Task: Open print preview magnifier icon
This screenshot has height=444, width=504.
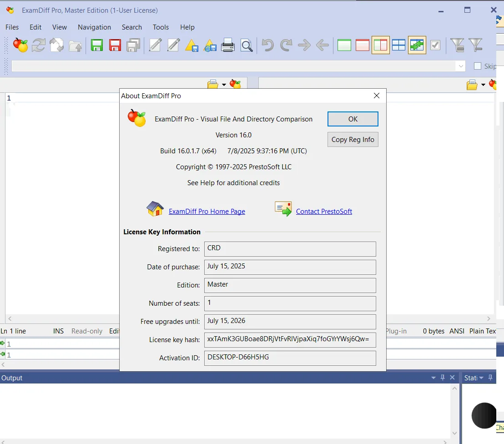Action: coord(247,45)
